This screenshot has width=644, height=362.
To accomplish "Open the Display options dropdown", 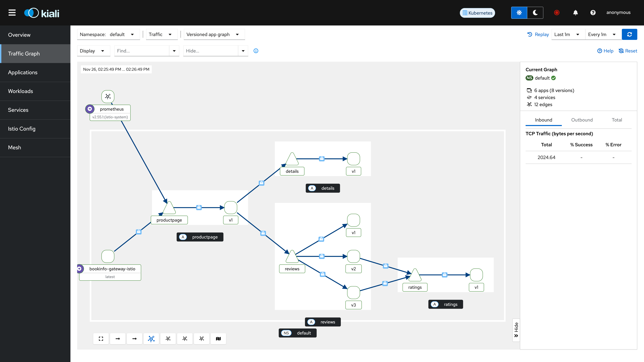I will (93, 51).
